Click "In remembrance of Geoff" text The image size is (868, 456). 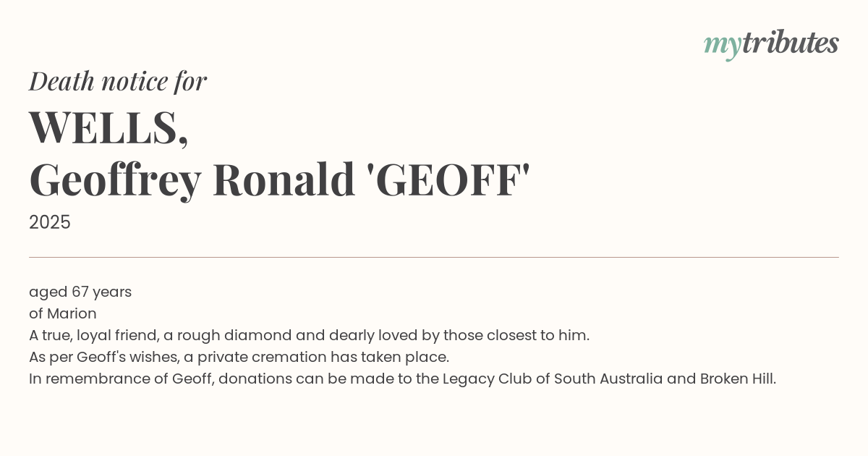pyautogui.click(x=121, y=379)
